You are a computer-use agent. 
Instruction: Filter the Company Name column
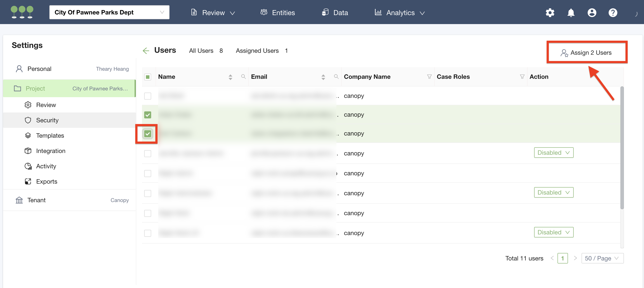(x=429, y=77)
